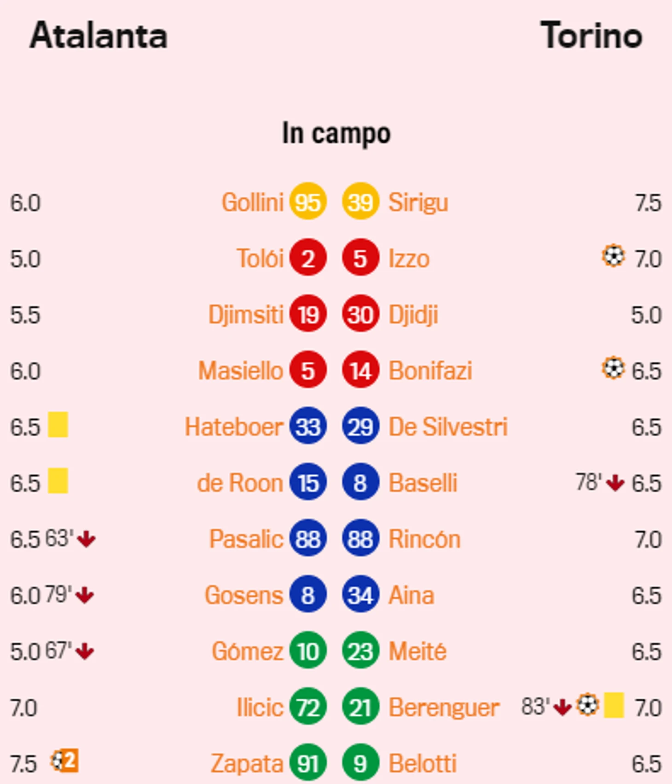
Task: Open the Atalanta team heading
Action: pyautogui.click(x=98, y=35)
